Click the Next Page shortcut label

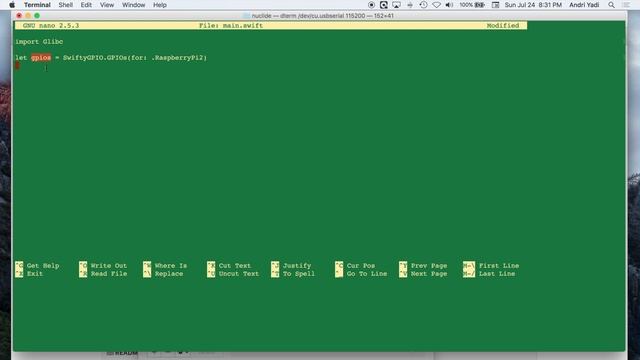tap(429, 273)
